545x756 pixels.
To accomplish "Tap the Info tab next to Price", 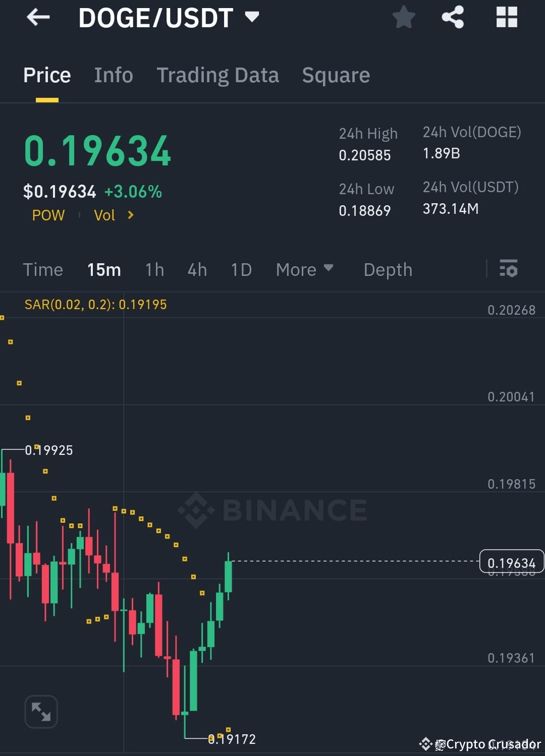I will pos(113,75).
